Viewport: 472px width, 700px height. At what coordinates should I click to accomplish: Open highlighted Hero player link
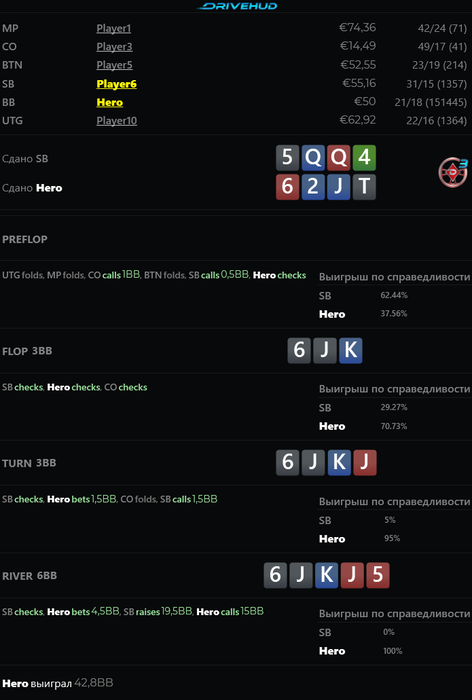pyautogui.click(x=109, y=102)
